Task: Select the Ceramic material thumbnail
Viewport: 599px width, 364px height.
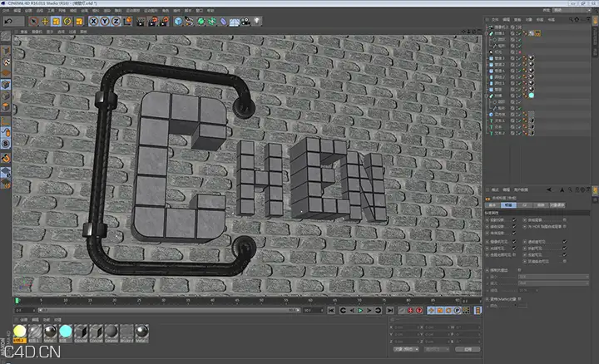Action: [x=111, y=332]
